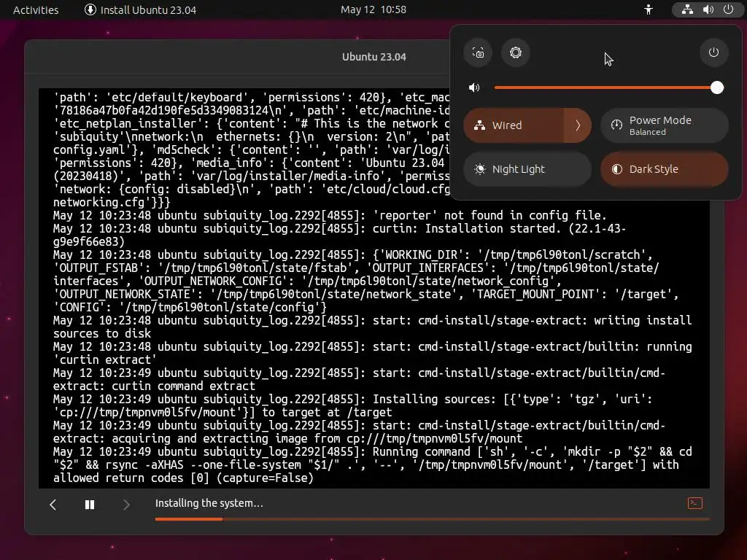Click "allowed return codes [0] (capture=False)" line
747x560 pixels.
183,478
